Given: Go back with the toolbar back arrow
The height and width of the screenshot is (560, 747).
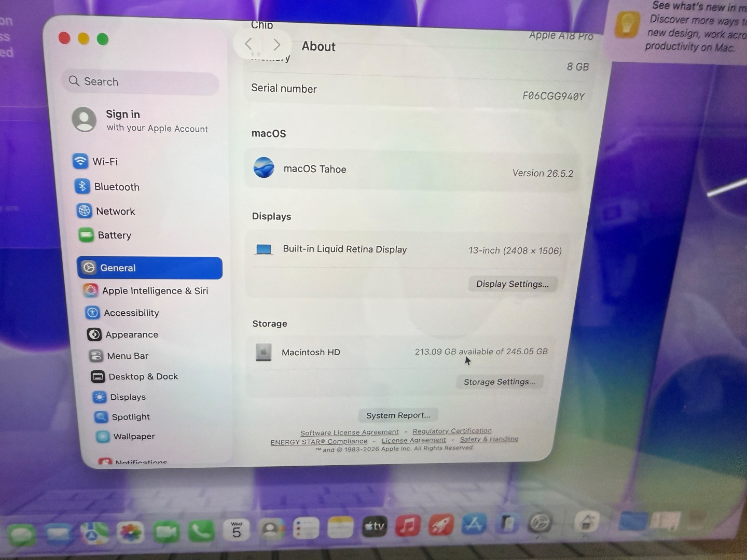Looking at the screenshot, I should click(248, 44).
